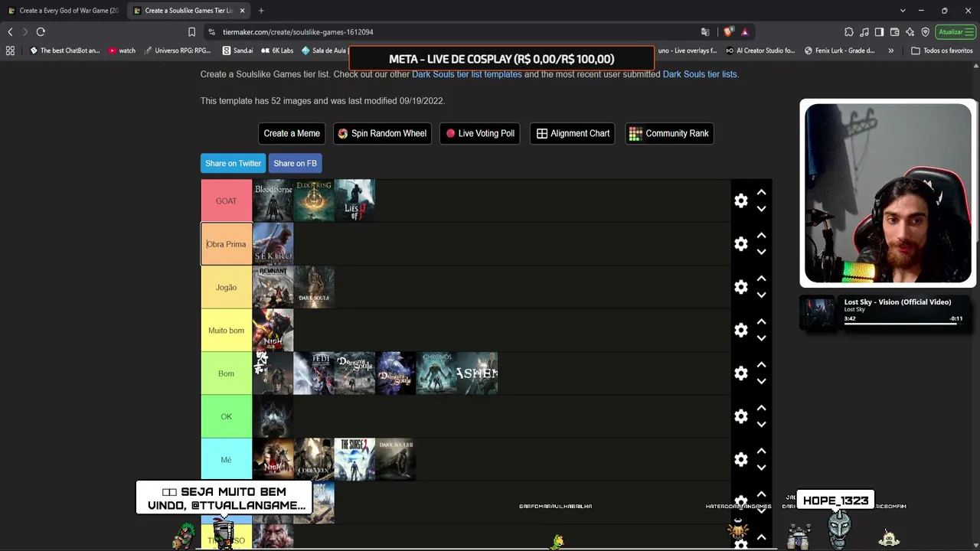Image resolution: width=980 pixels, height=551 pixels.
Task: Open settings gear for the Bom tier
Action: click(740, 373)
